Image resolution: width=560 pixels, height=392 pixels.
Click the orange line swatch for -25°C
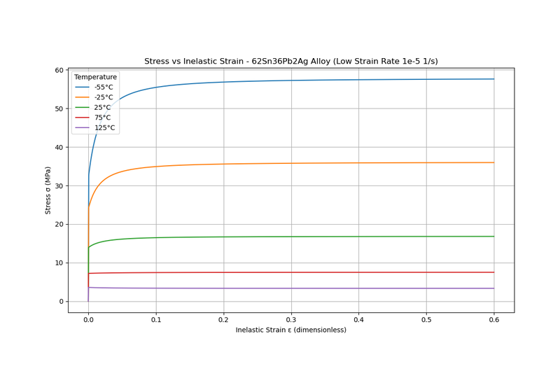click(82, 97)
